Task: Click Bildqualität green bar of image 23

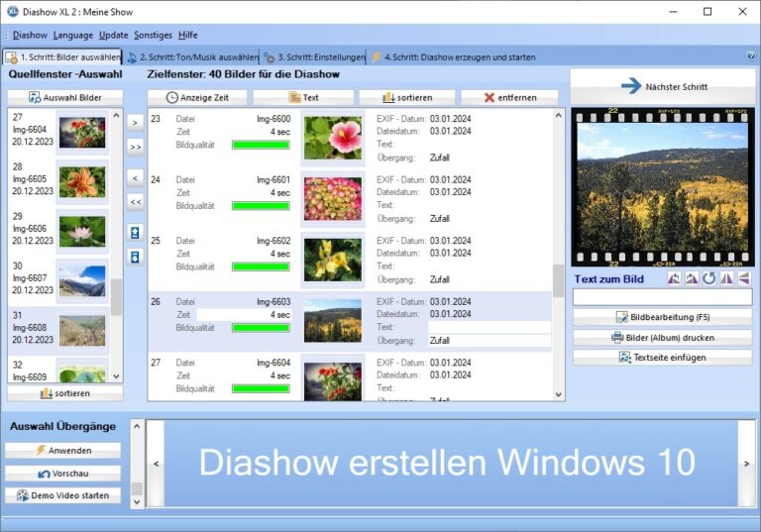Action: click(x=262, y=145)
